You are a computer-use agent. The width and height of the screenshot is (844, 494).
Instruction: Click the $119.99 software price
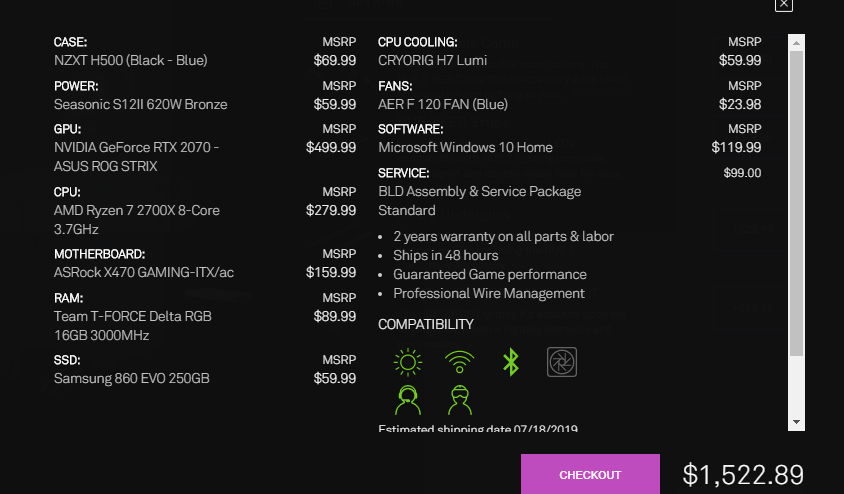pyautogui.click(x=736, y=147)
